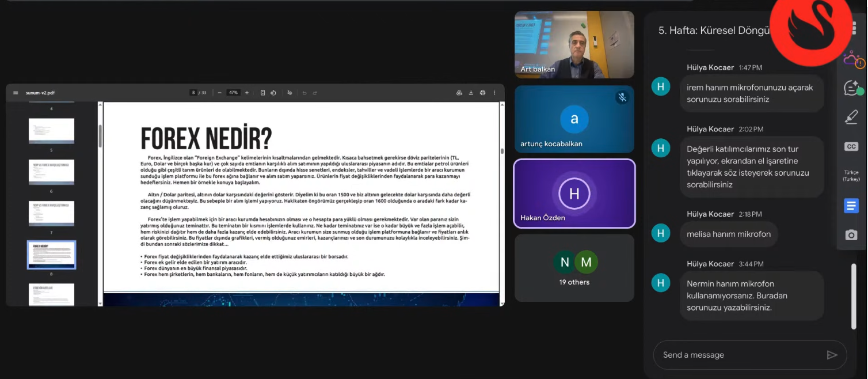Open page 6 thumbnail in sidebar
Image resolution: width=868 pixels, height=379 pixels.
[x=51, y=172]
